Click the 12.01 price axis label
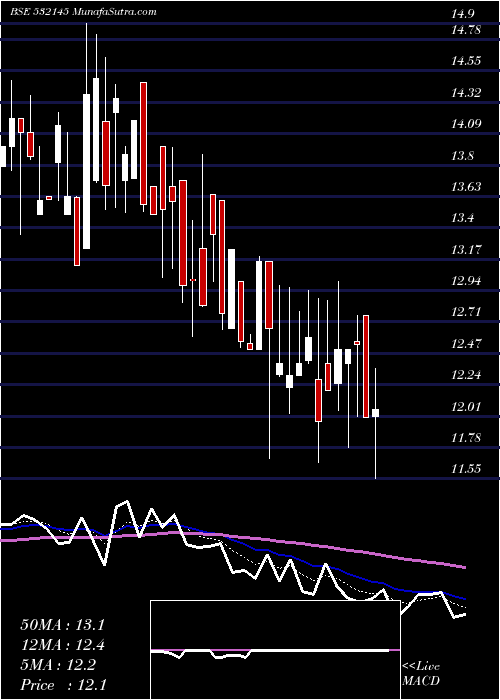The height and width of the screenshot is (700, 500). 466,406
